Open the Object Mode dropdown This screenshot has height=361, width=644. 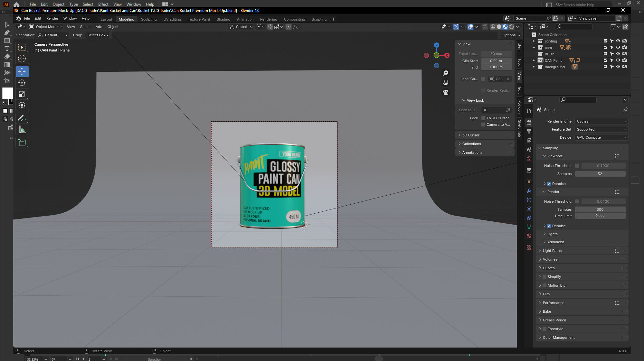coord(46,27)
